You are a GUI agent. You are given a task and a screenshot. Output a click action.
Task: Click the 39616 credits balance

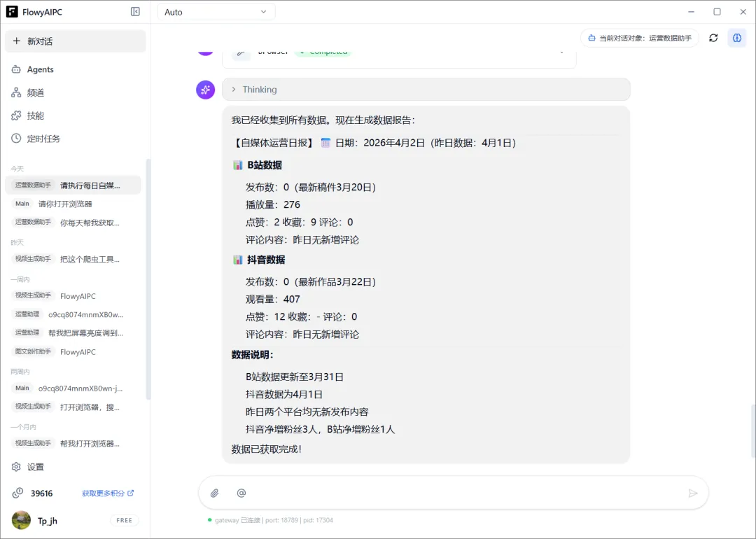[41, 493]
